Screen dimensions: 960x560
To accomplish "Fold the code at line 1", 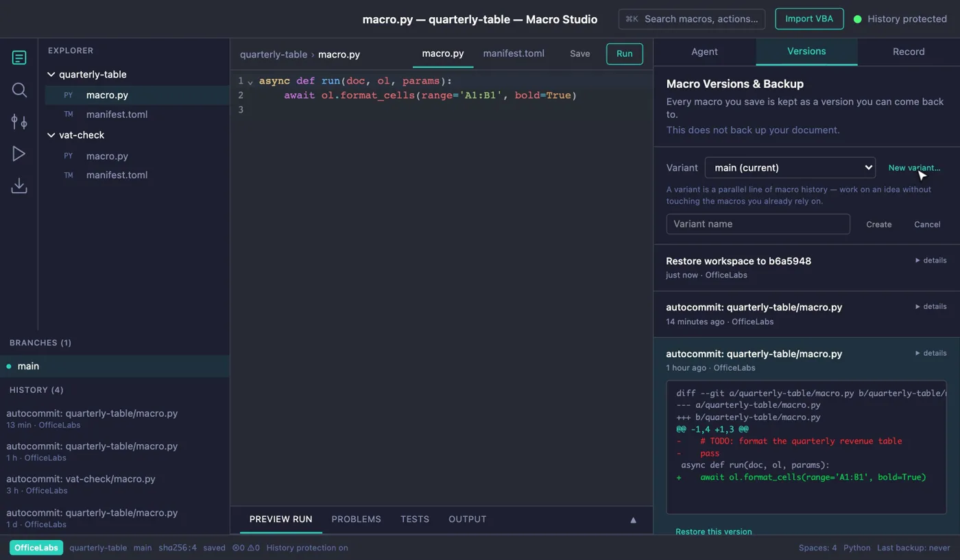I will click(x=250, y=82).
